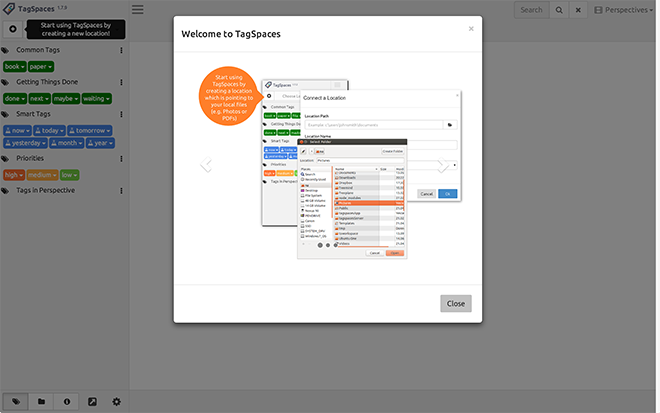
Task: Open the waiting tag dropdown
Action: click(x=96, y=99)
